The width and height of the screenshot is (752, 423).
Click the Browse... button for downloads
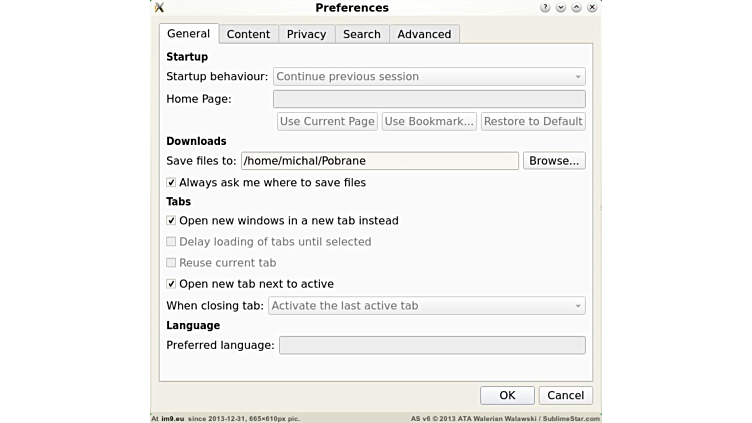(554, 161)
